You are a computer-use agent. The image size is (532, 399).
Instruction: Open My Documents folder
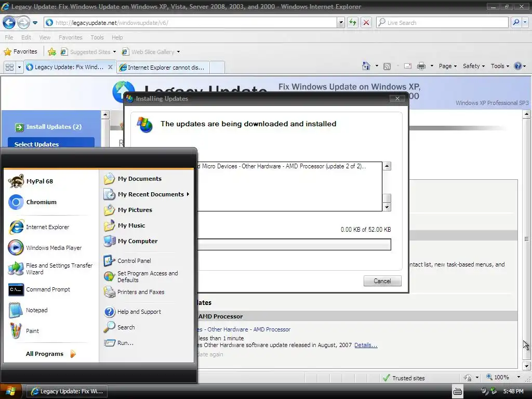[x=132, y=179]
